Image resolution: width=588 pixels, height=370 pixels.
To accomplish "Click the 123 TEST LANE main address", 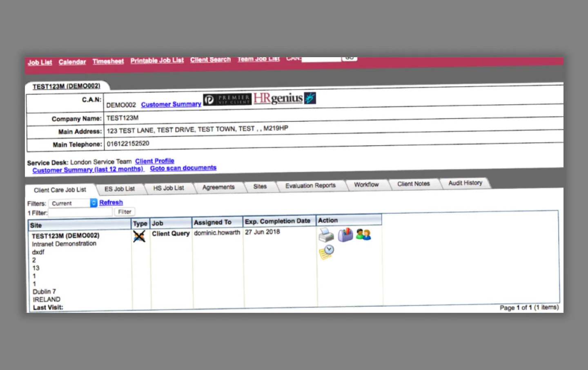I will point(198,129).
